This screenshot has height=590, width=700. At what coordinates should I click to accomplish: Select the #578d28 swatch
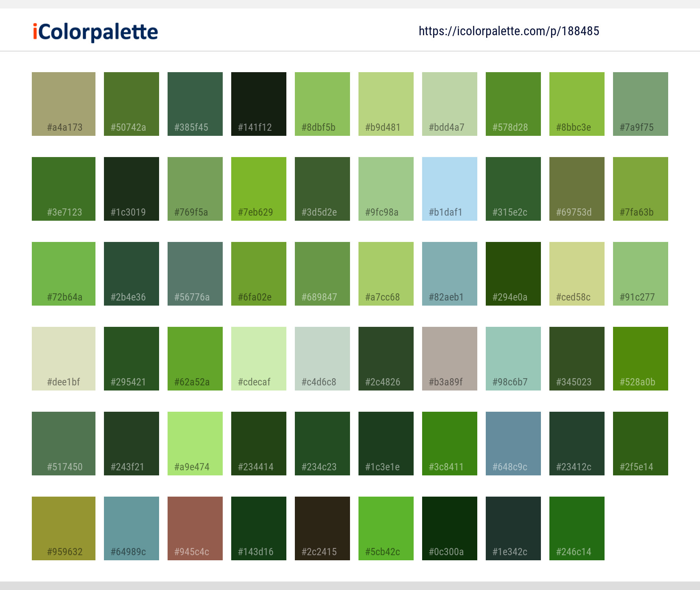pos(513,104)
